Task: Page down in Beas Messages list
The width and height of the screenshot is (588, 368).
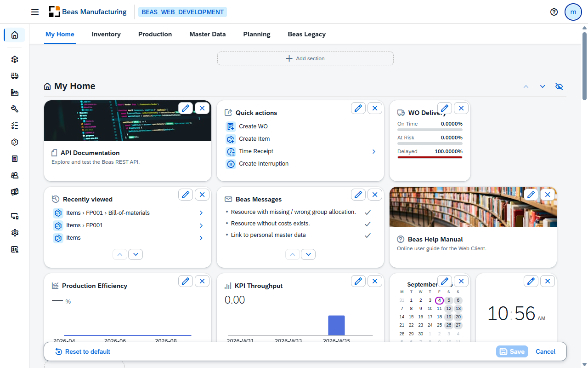Action: (x=308, y=254)
